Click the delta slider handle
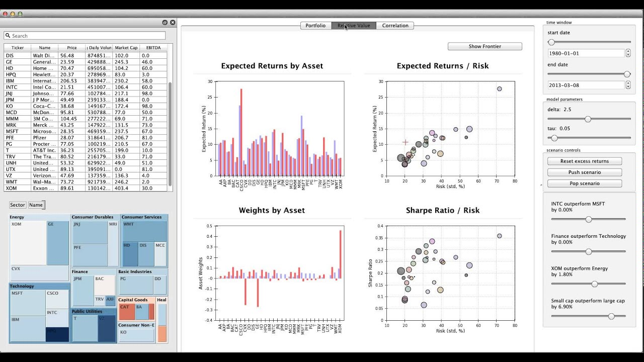Screen dimensions: 644x362 coord(588,119)
